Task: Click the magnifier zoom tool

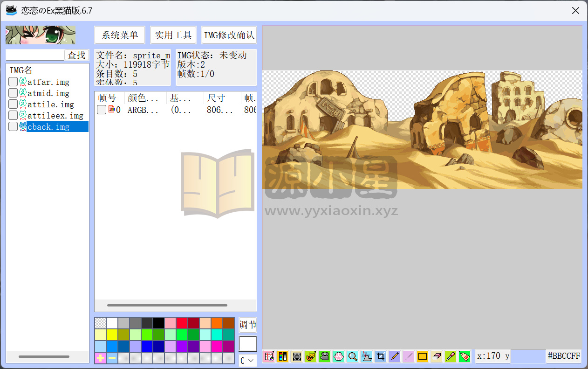Action: (353, 356)
